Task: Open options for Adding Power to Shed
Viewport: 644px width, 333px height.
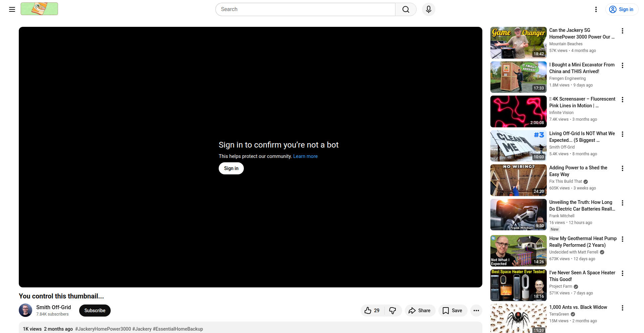Action: [623, 168]
